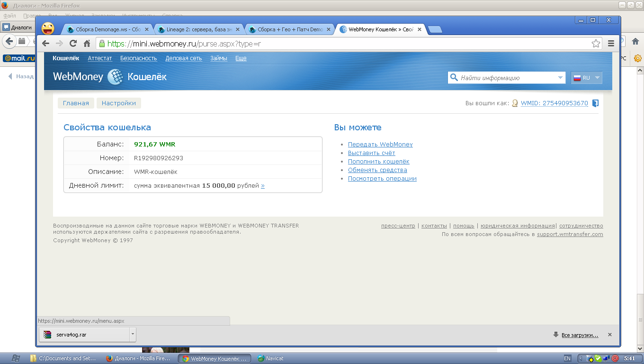Click the Windows Start button
The image size is (644, 364).
click(x=16, y=358)
